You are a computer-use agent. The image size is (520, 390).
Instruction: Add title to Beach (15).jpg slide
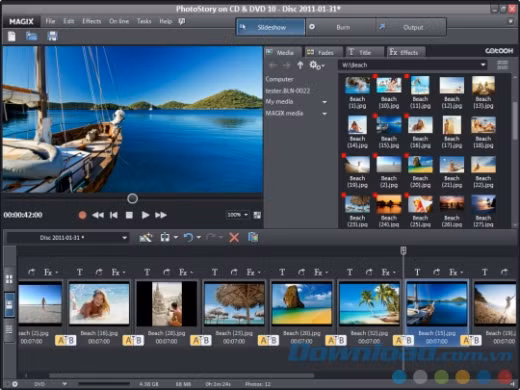pyautogui.click(x=417, y=272)
